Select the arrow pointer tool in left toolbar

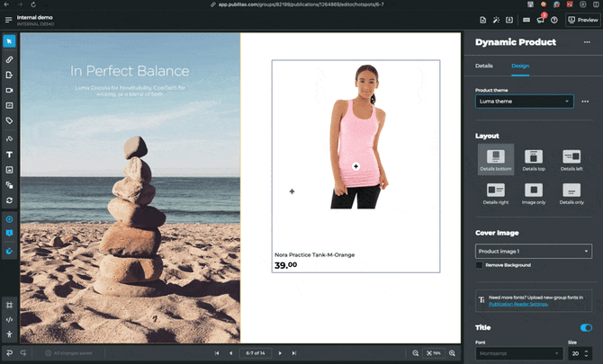[9, 41]
